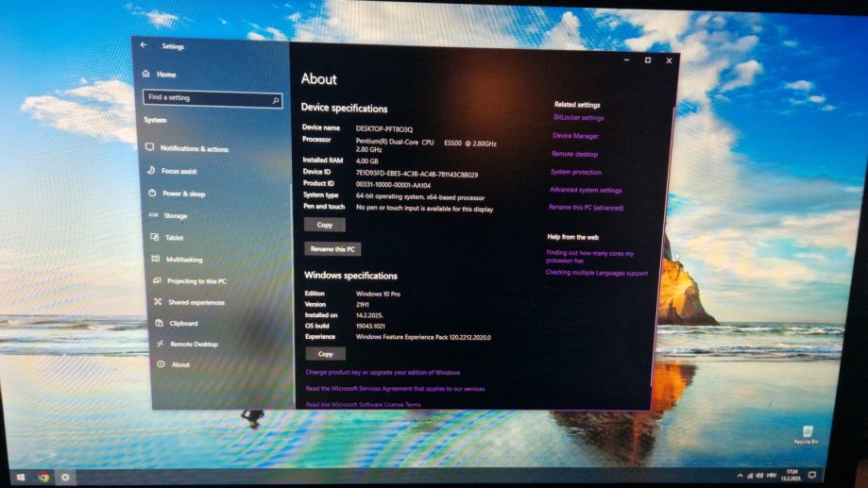This screenshot has height=488, width=868.
Task: Open Rename this PC (advanced) link
Action: [587, 208]
